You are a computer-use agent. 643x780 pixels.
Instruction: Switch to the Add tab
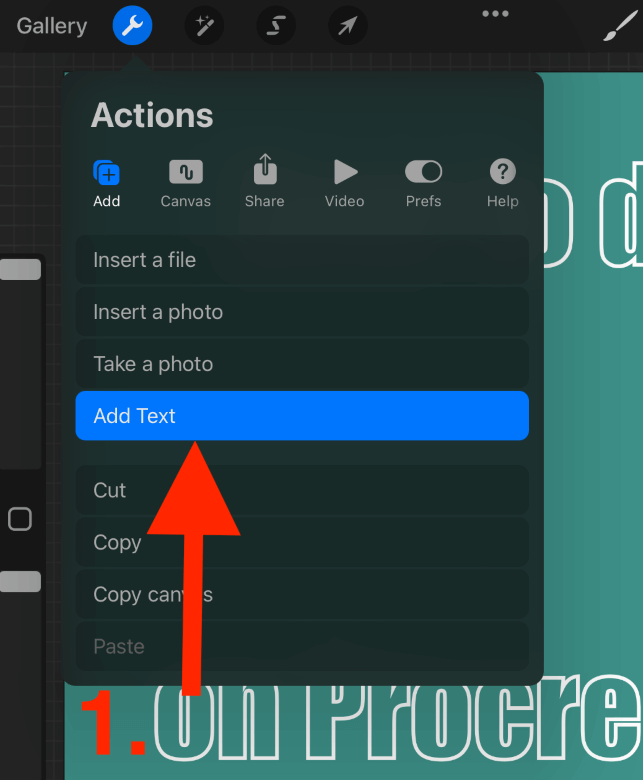106,183
